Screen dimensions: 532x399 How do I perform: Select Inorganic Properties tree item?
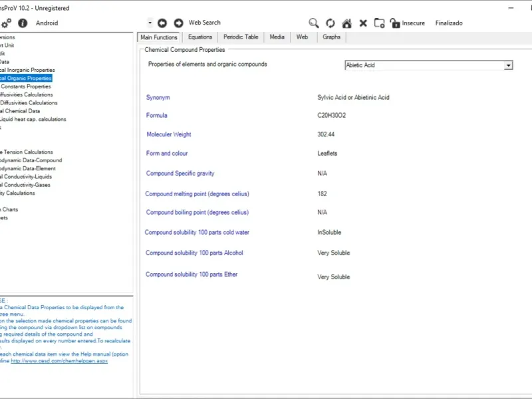pos(27,70)
